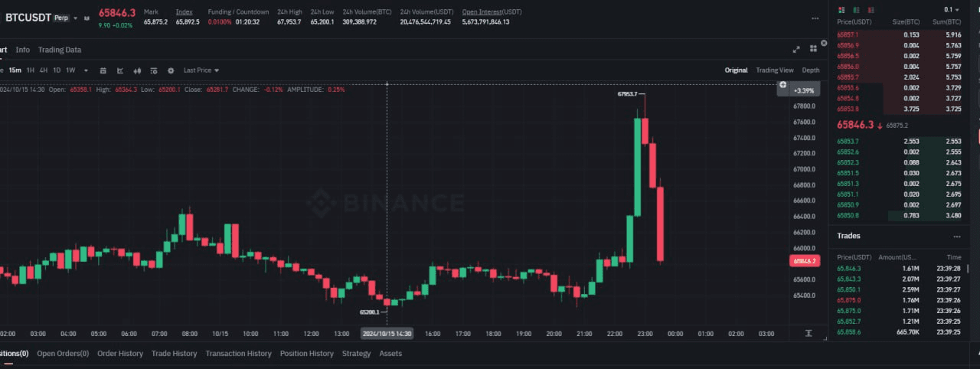This screenshot has width=980, height=369.
Task: Open the technical indicators icon
Action: click(x=120, y=70)
